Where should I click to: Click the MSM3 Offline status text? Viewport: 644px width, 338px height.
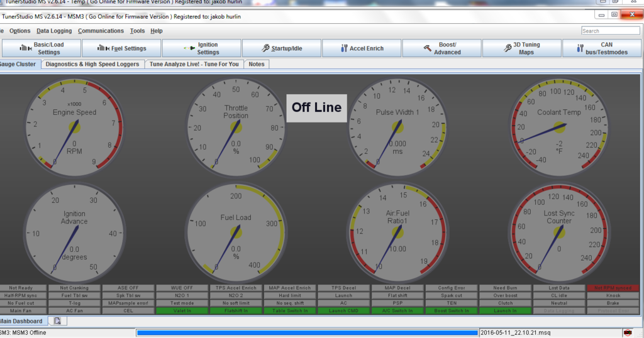click(23, 333)
